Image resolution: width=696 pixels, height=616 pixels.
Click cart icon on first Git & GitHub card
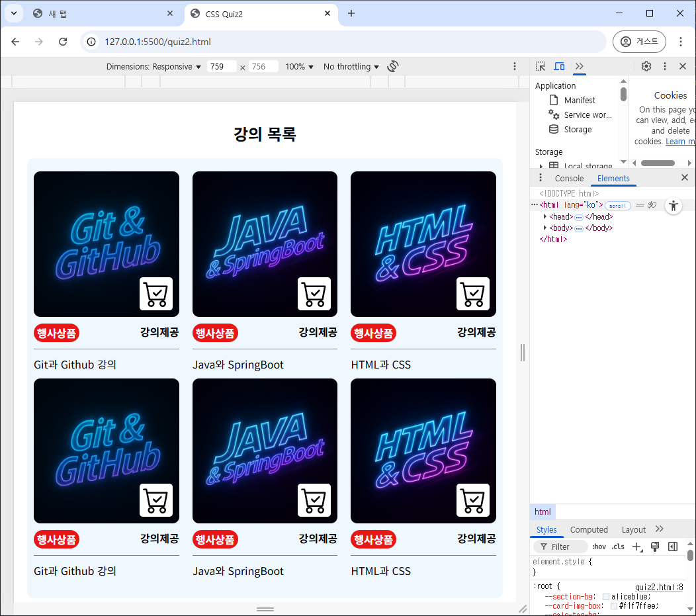(x=155, y=294)
